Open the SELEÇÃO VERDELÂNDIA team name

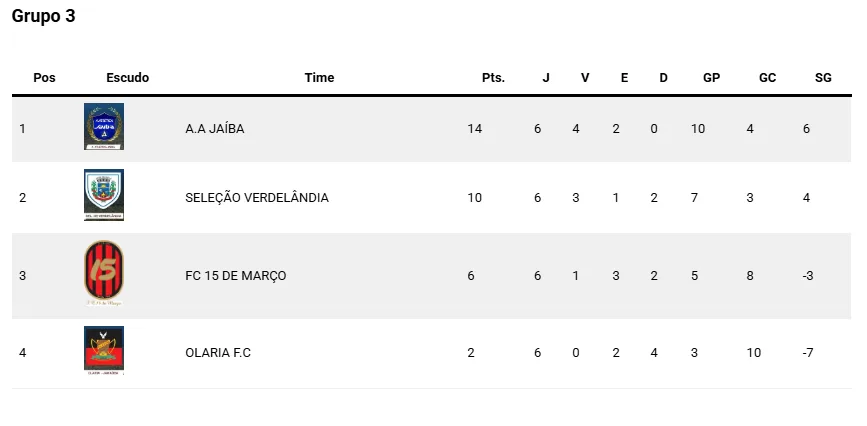[x=257, y=198]
